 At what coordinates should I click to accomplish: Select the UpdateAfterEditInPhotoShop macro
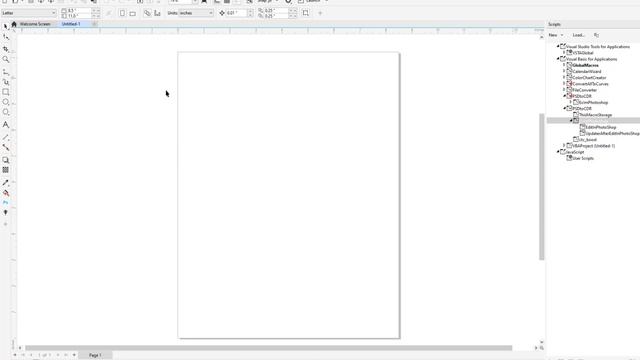[612, 133]
